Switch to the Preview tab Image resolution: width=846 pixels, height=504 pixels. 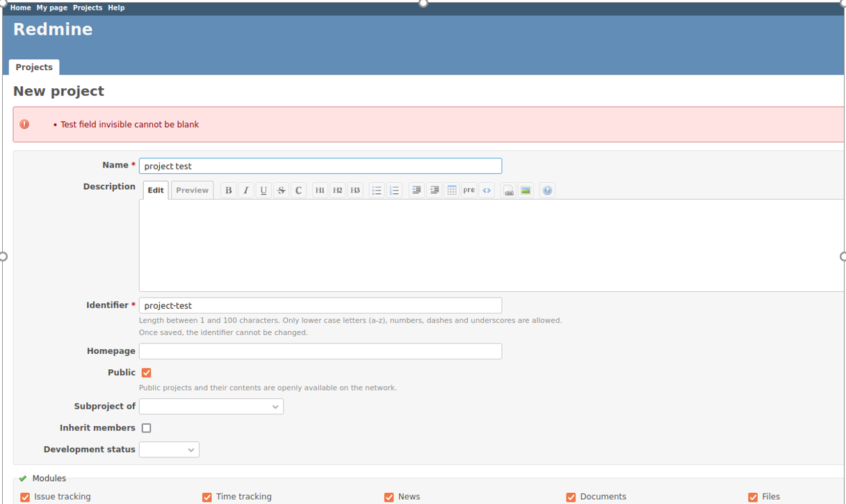click(193, 190)
